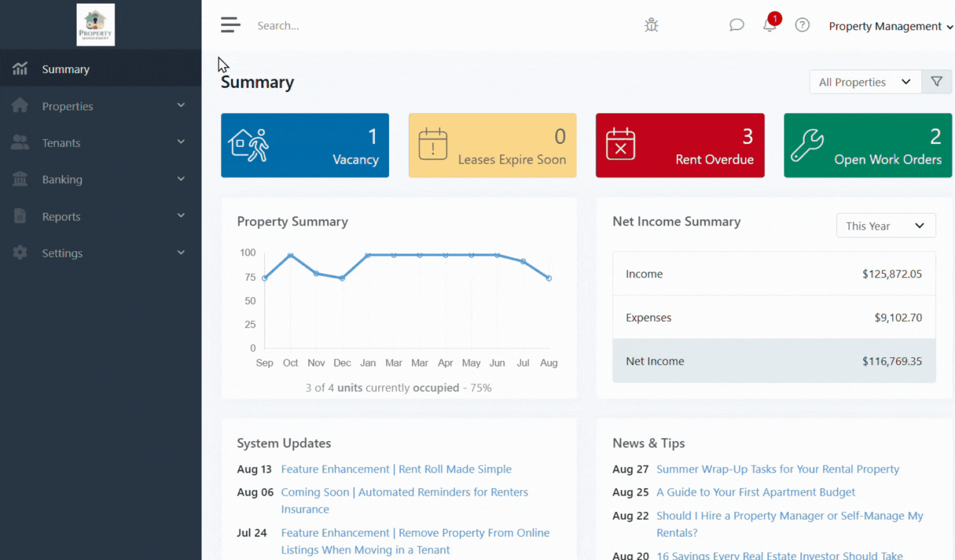Open the Property Management account menu
The height and width of the screenshot is (560, 955).
pyautogui.click(x=890, y=27)
